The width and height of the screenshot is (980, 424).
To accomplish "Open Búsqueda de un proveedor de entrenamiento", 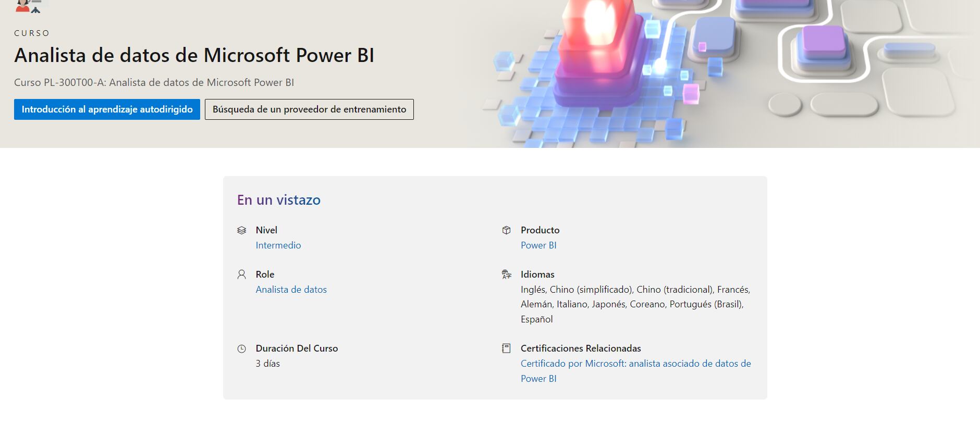I will coord(309,109).
